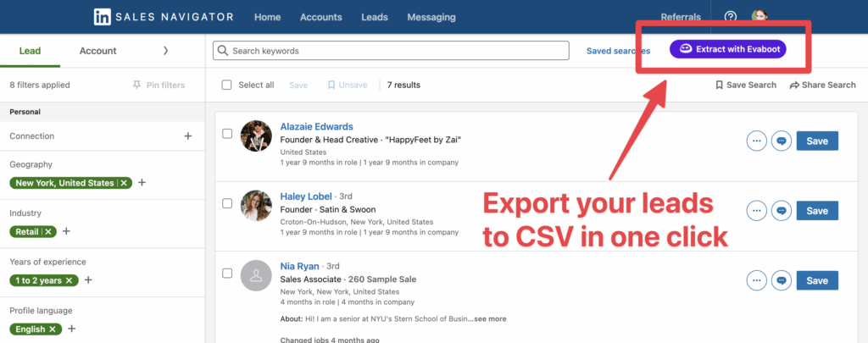
Task: Tick the checkbox for Alazaie Edwards
Action: pyautogui.click(x=227, y=134)
